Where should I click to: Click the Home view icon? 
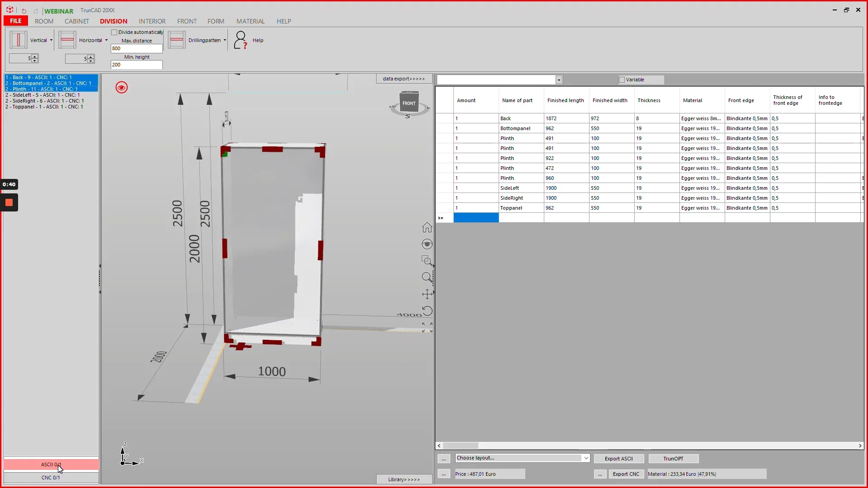[427, 227]
